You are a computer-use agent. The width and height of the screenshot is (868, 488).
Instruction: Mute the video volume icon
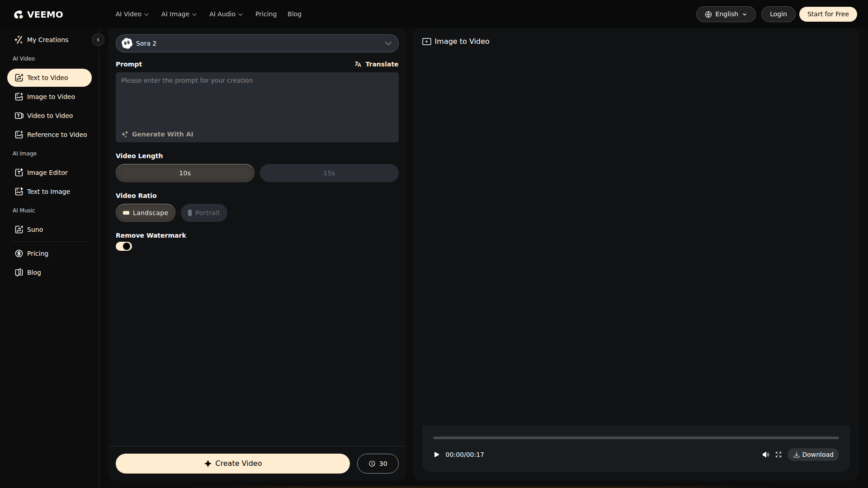(765, 455)
